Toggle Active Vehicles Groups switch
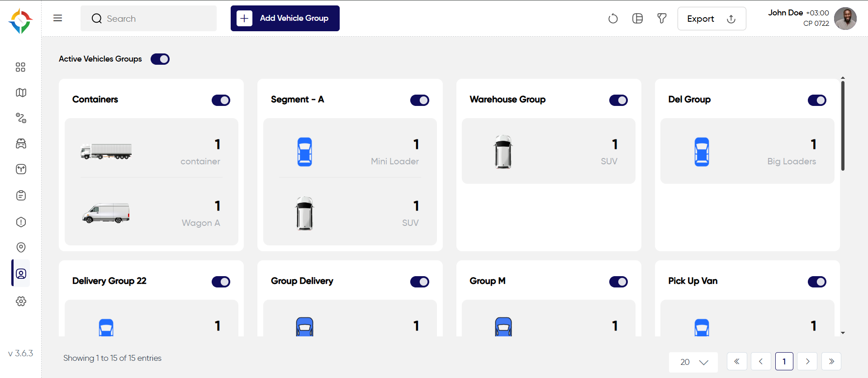 coord(160,59)
